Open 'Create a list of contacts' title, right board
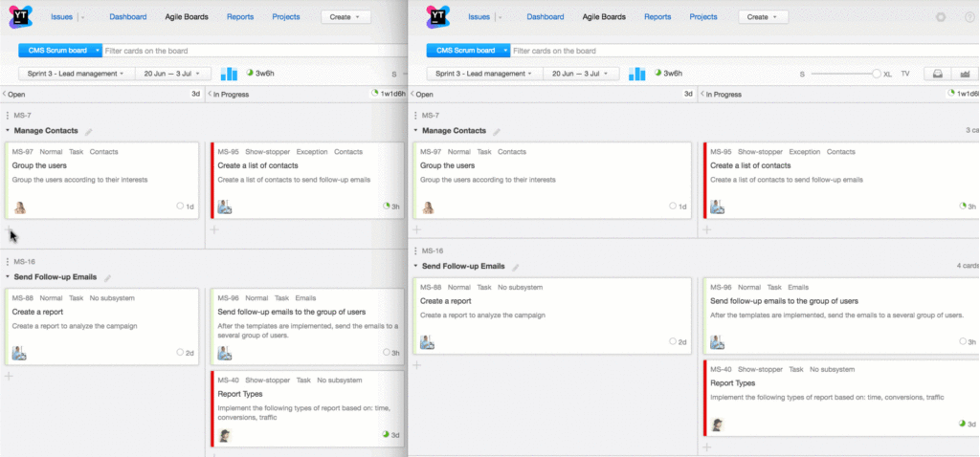 [x=750, y=165]
